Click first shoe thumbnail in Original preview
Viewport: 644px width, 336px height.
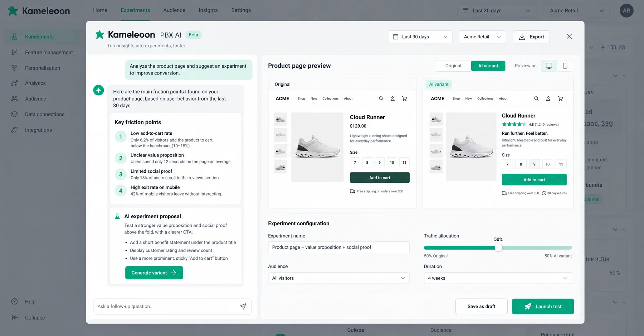[x=280, y=119]
